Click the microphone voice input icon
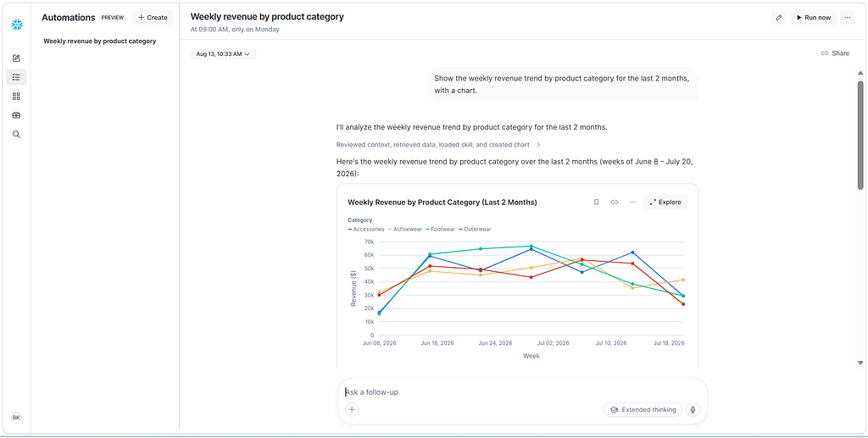868x438 pixels. coord(693,410)
